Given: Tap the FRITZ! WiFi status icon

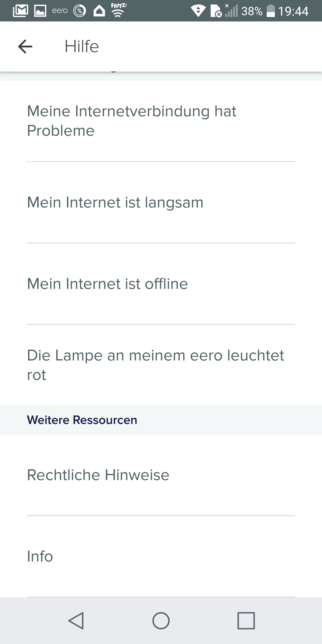Looking at the screenshot, I should [x=119, y=10].
